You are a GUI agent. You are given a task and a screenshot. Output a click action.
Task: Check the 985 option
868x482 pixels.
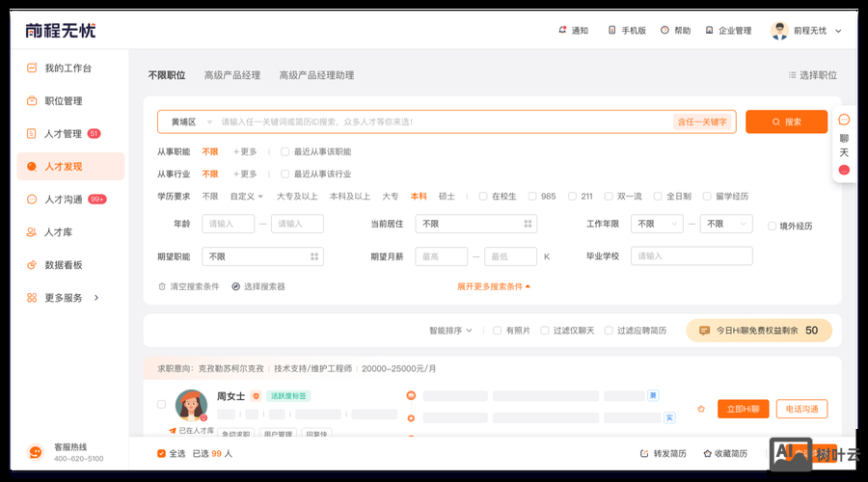pyautogui.click(x=532, y=197)
